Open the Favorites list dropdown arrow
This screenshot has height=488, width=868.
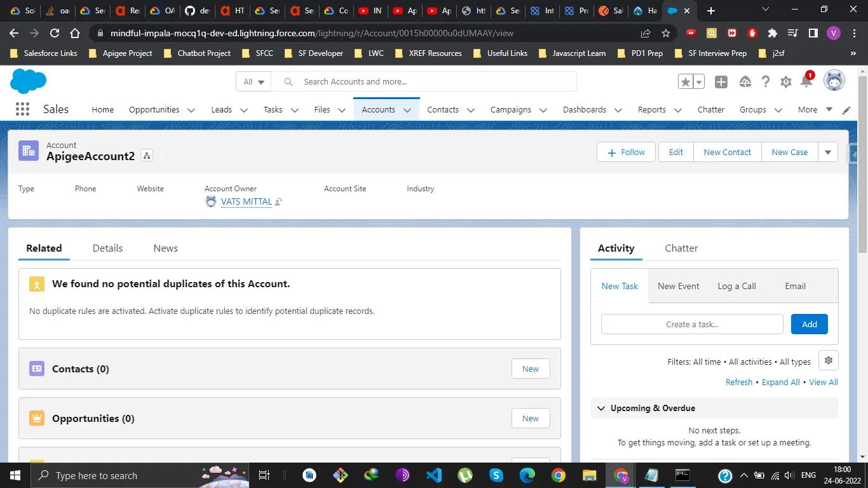699,81
